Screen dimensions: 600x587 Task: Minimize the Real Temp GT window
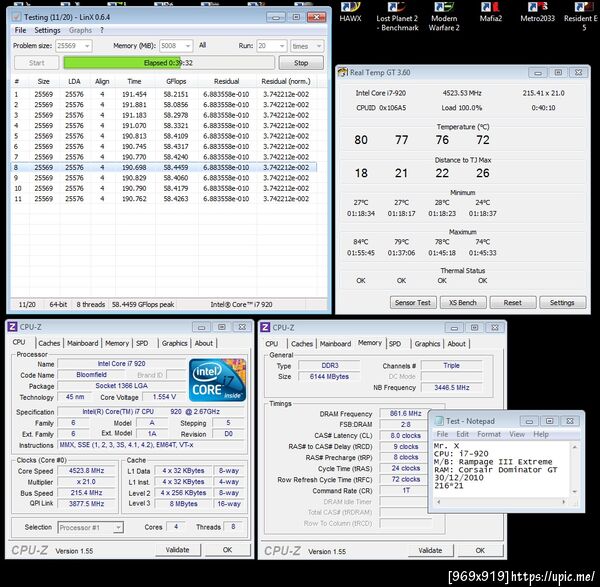[x=538, y=73]
